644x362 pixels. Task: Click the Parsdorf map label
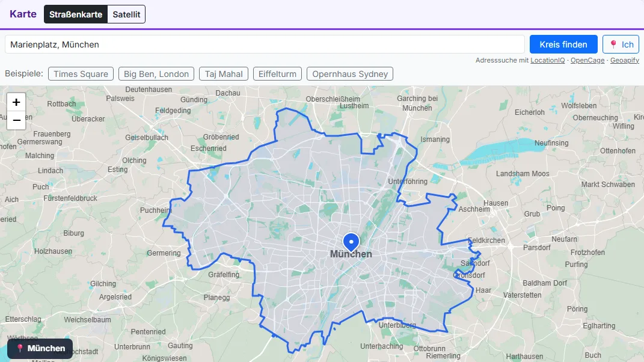click(x=537, y=248)
